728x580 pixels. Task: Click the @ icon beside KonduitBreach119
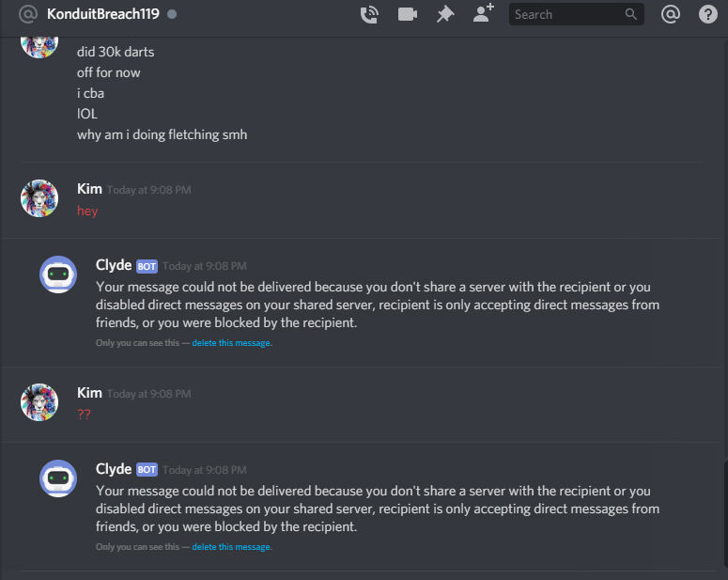tap(28, 14)
